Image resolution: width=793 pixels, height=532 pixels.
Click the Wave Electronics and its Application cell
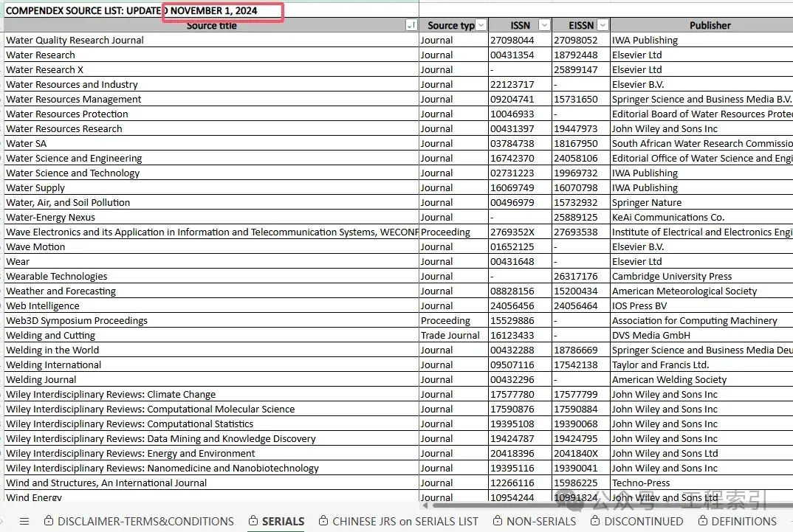coord(211,232)
